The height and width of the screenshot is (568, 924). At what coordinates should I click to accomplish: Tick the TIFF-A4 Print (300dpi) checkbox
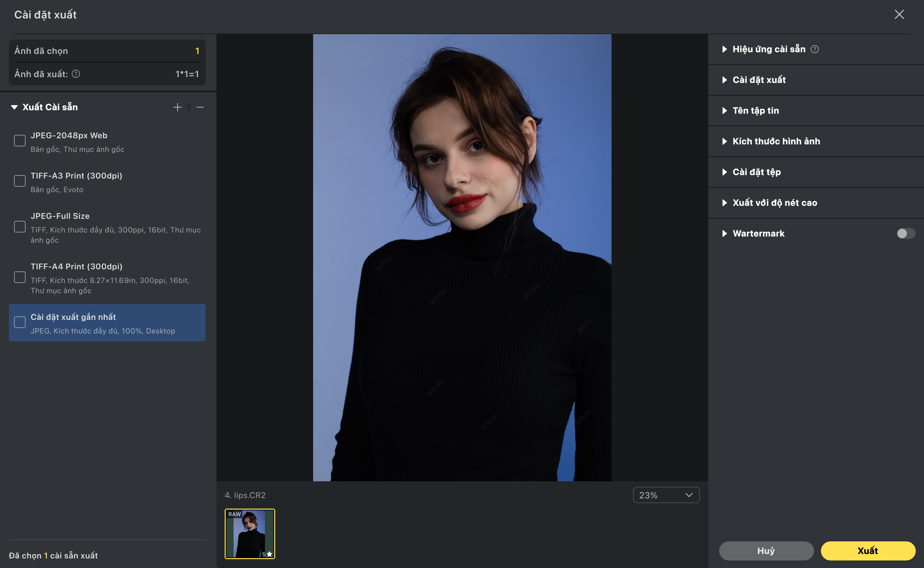tap(19, 278)
